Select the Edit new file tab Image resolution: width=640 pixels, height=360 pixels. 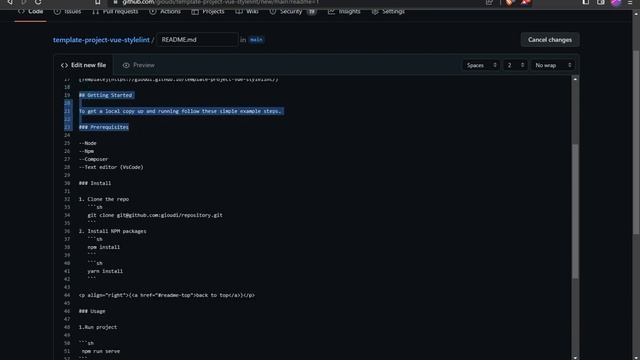pyautogui.click(x=83, y=65)
